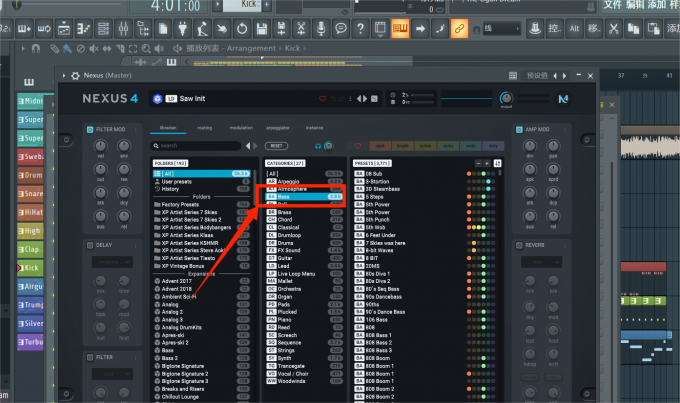680x403 pixels.
Task: Select the Kick track in playlist
Action: point(30,268)
